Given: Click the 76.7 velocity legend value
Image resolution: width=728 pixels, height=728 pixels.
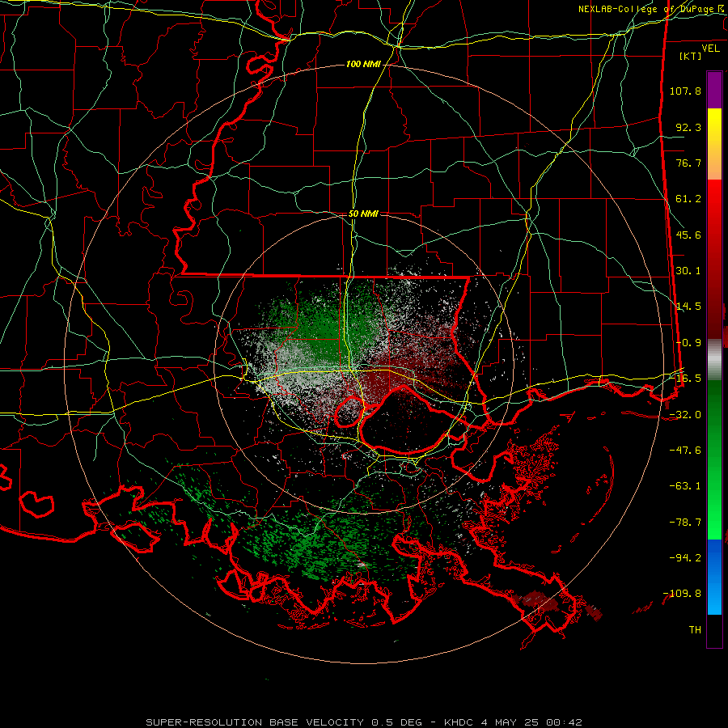Looking at the screenshot, I should pos(688,163).
